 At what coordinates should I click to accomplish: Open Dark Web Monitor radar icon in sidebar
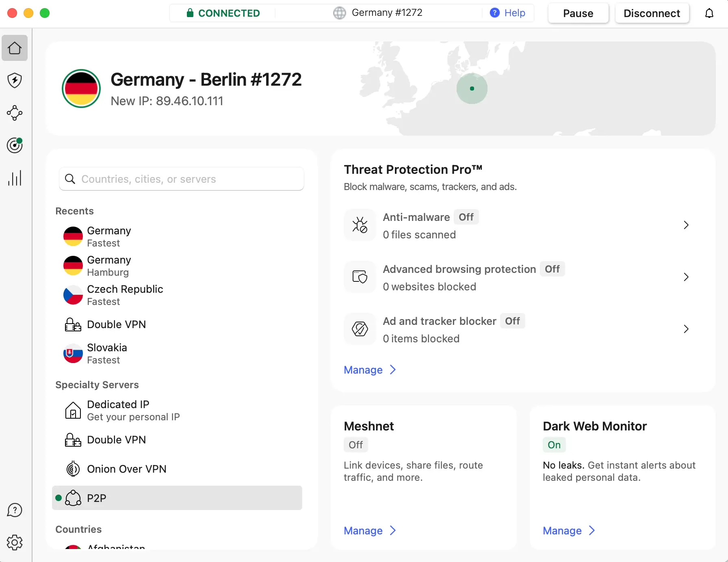[15, 145]
